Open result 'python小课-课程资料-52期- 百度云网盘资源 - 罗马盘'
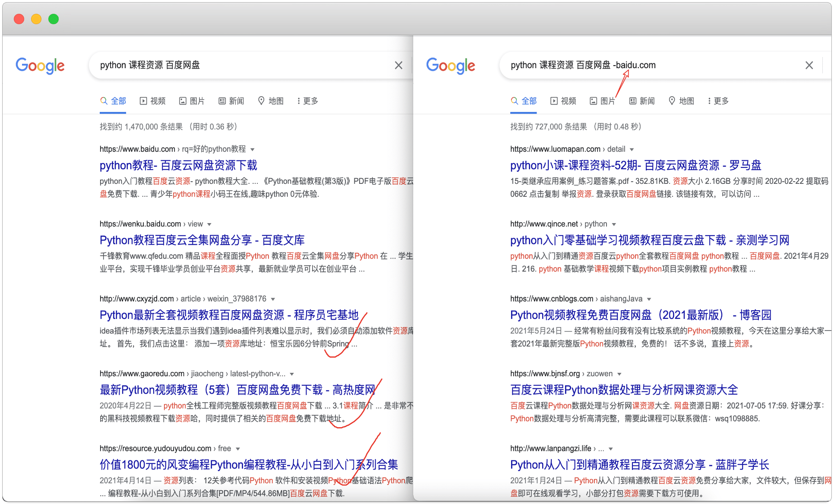The height and width of the screenshot is (504, 834). [x=635, y=165]
